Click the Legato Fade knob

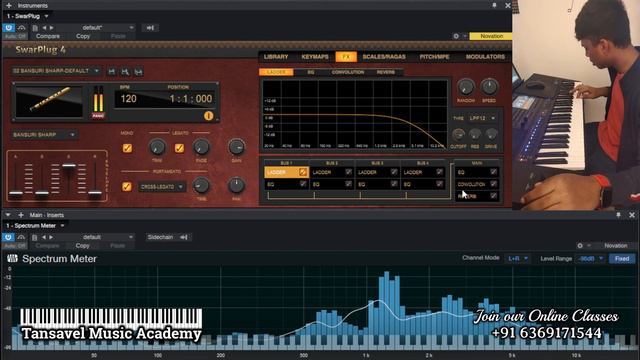[201, 147]
